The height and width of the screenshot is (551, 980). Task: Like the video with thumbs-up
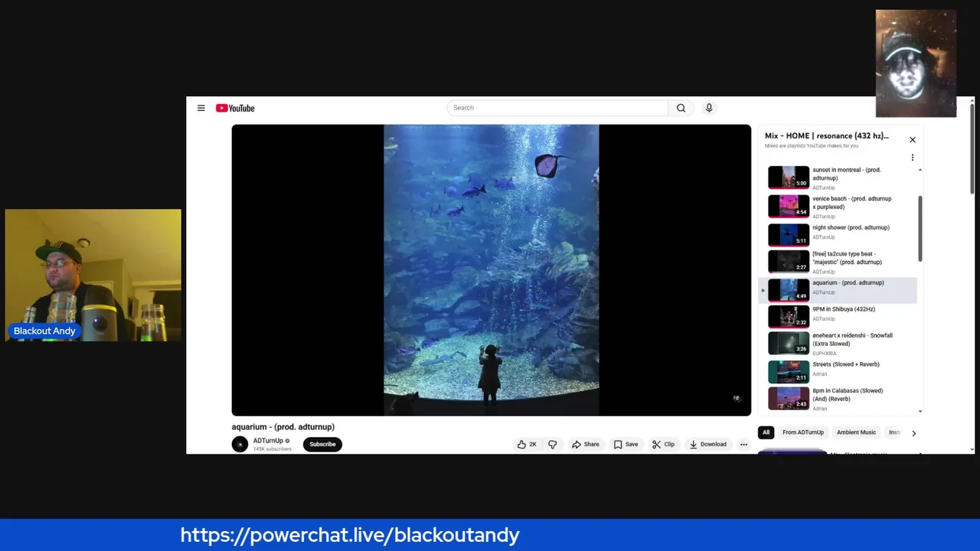pos(527,444)
